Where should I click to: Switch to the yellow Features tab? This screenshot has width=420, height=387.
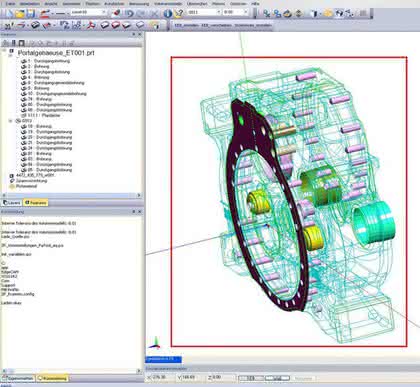[35, 203]
